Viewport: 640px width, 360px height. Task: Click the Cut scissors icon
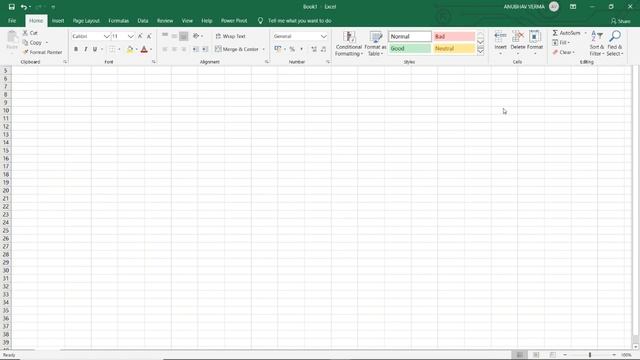coord(25,33)
